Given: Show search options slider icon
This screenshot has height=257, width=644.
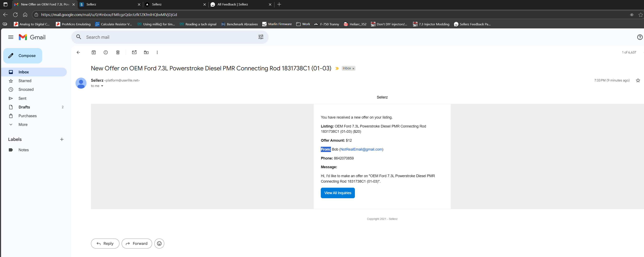Looking at the screenshot, I should click(261, 37).
